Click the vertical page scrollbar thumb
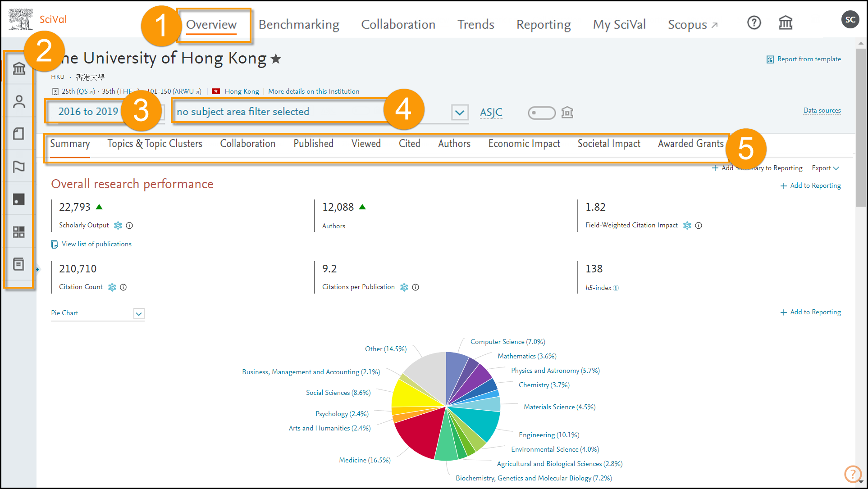868x489 pixels. 861,127
